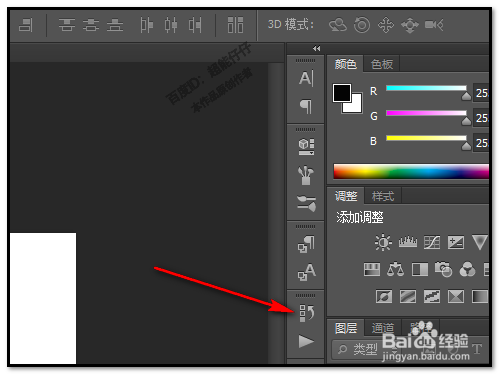Screen dimensions: 499x374
Task: Switch to the 调整 tab
Action: [x=346, y=196]
